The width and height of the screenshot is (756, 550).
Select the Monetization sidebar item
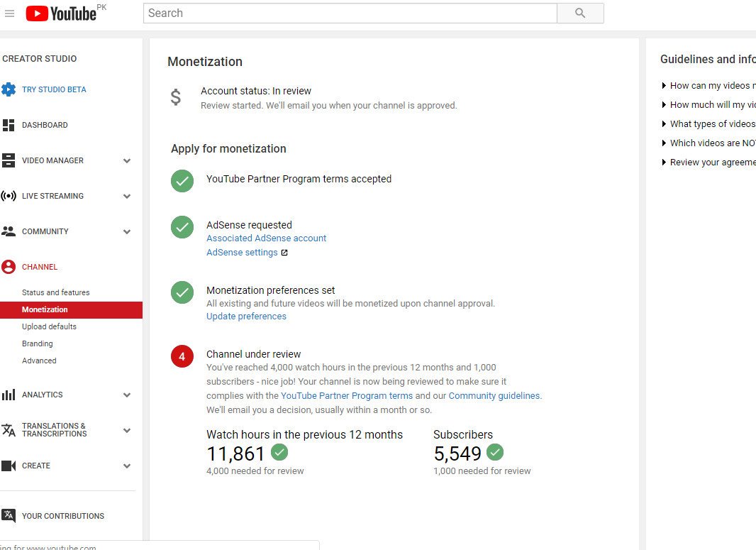pyautogui.click(x=72, y=309)
